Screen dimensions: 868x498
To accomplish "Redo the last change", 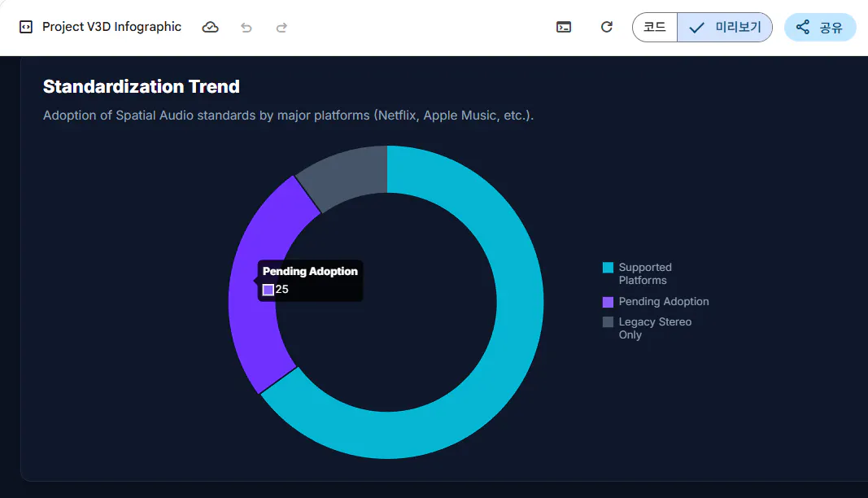I will 281,27.
